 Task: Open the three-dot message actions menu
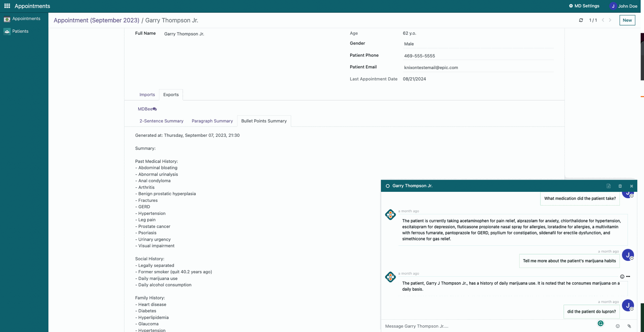(628, 277)
